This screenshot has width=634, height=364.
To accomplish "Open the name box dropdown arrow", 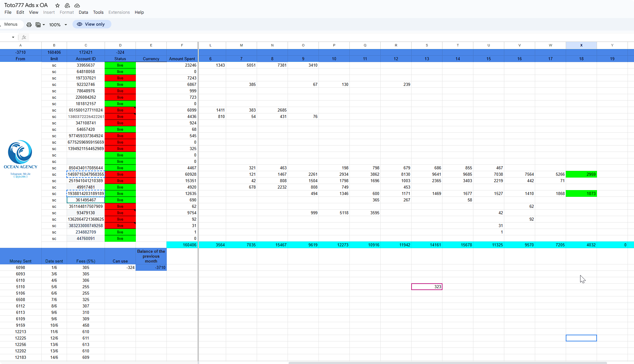I will 13,37.
